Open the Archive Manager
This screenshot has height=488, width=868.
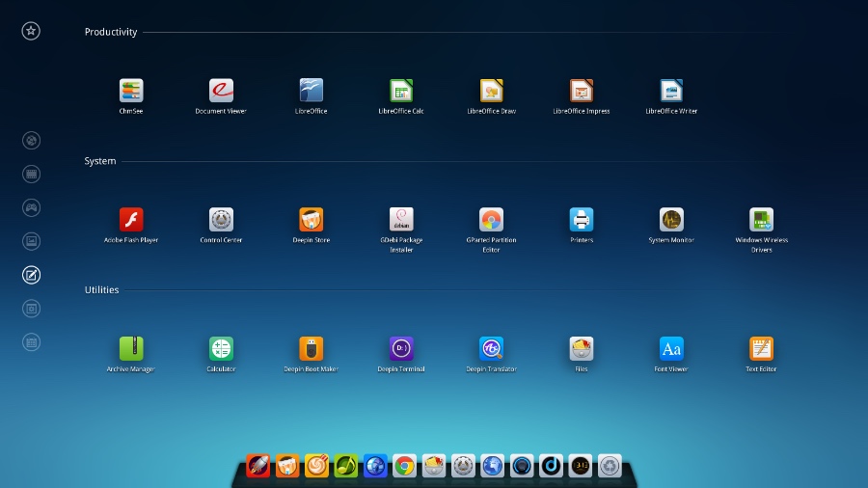131,349
